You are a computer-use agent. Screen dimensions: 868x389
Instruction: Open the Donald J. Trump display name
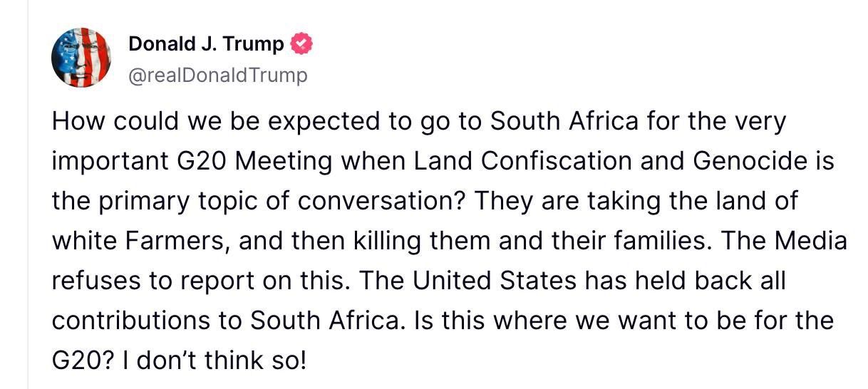point(206,44)
